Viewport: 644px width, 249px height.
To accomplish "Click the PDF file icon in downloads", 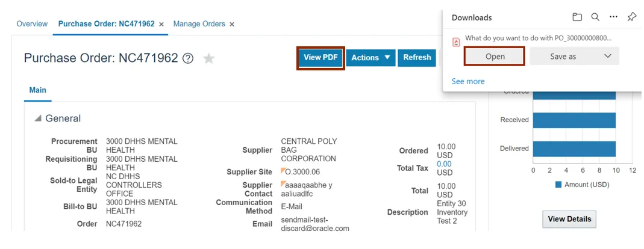I will point(457,41).
